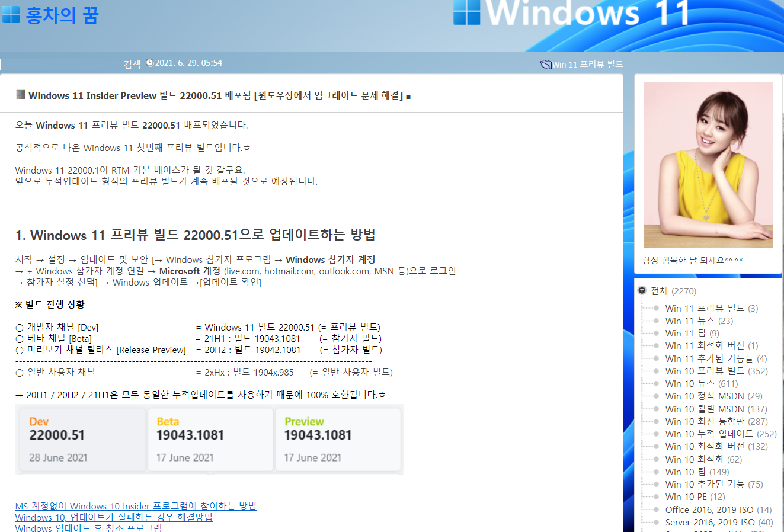Click the bullet icon before Office 2016, 2019 ISO

[656, 509]
